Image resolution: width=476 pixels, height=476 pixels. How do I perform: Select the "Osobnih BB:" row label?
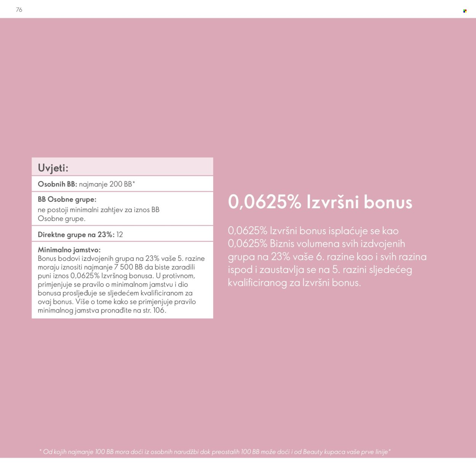pos(57,184)
